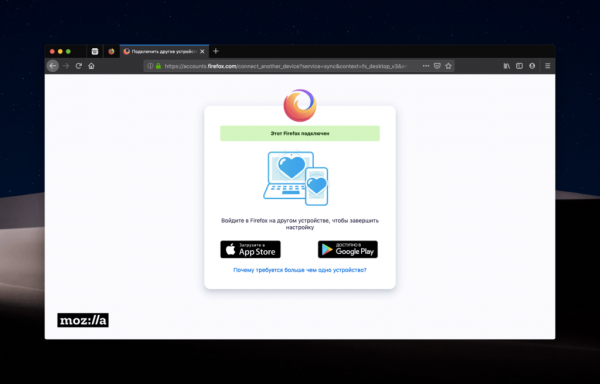Click the green maximize window button

[x=68, y=51]
